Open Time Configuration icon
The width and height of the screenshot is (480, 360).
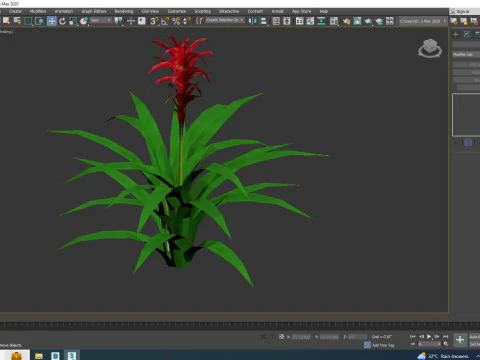pos(446,344)
